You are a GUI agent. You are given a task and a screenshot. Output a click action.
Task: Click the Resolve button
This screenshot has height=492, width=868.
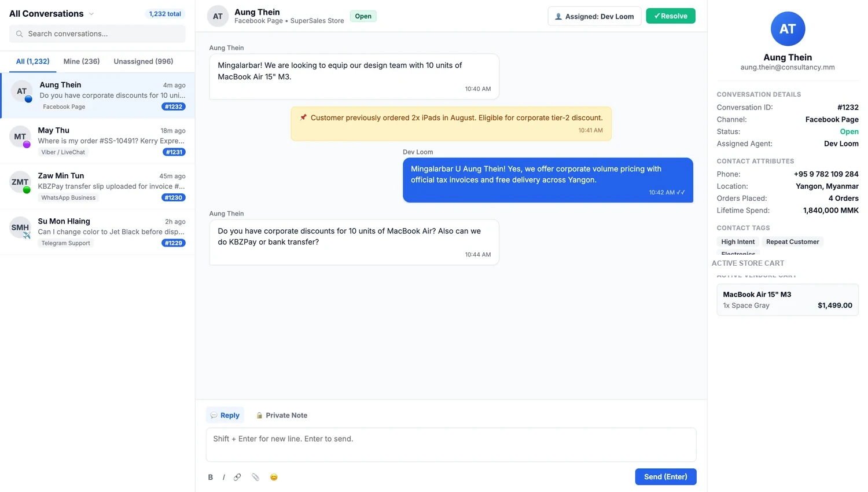coord(671,16)
